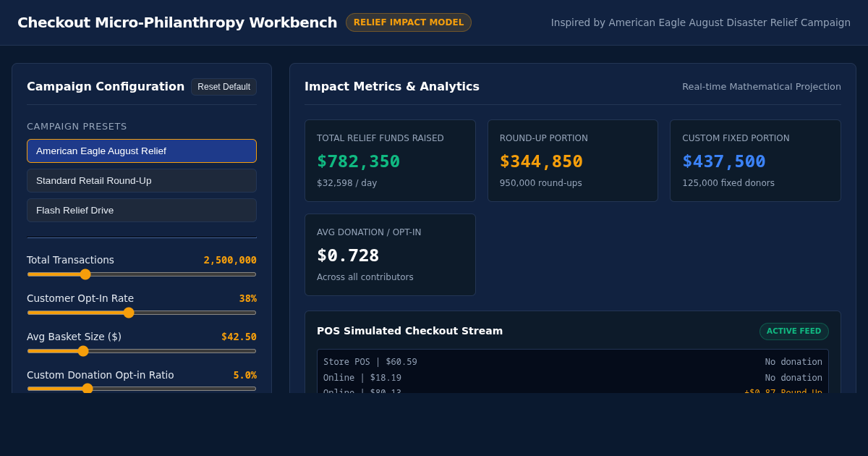
Task: Click the $344,850 round-up portion value
Action: click(541, 161)
